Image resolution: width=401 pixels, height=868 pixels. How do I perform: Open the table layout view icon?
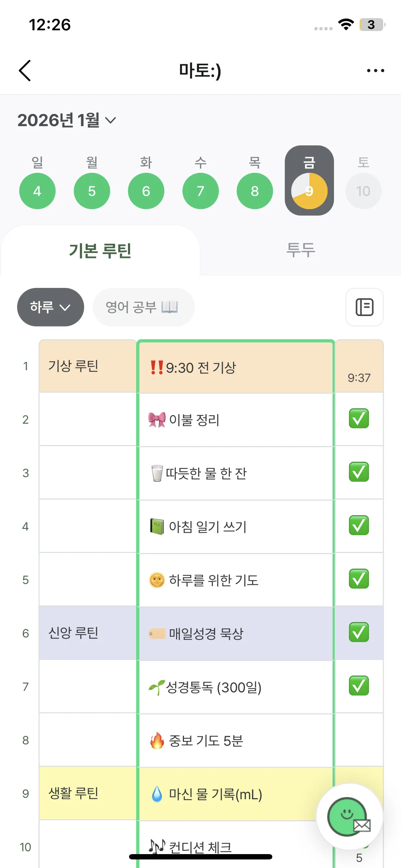[364, 307]
